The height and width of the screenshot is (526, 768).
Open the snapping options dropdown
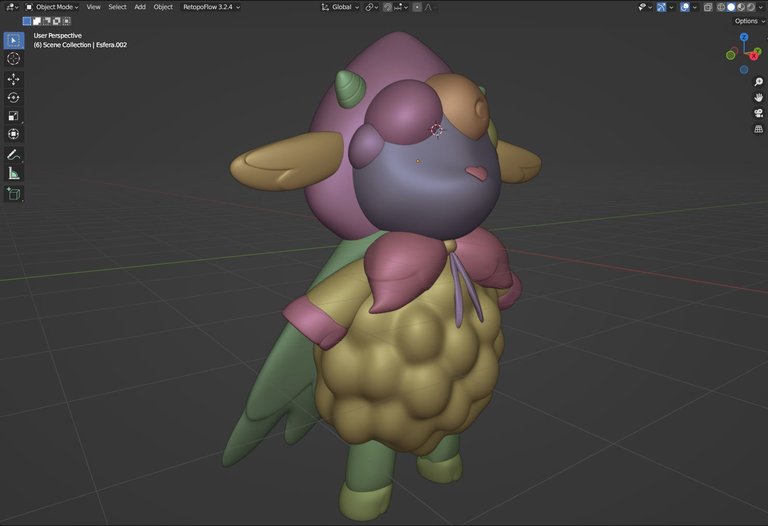coord(401,7)
